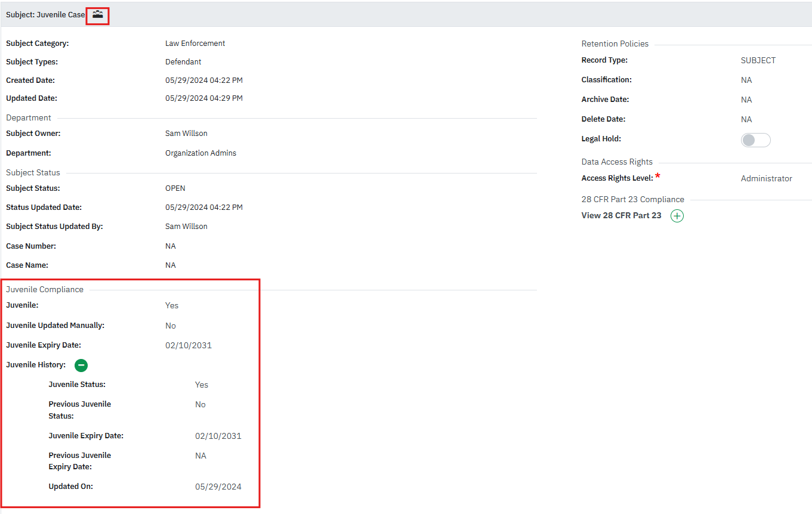Click the 'Organization Admins' department value
Image resolution: width=812 pixels, height=514 pixels.
[x=200, y=153]
